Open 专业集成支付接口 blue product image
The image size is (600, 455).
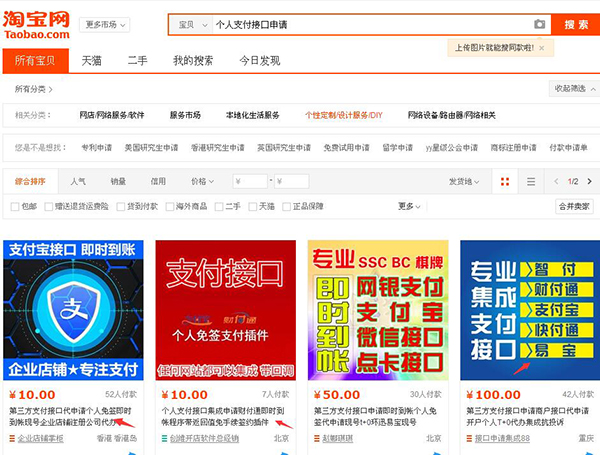point(530,310)
